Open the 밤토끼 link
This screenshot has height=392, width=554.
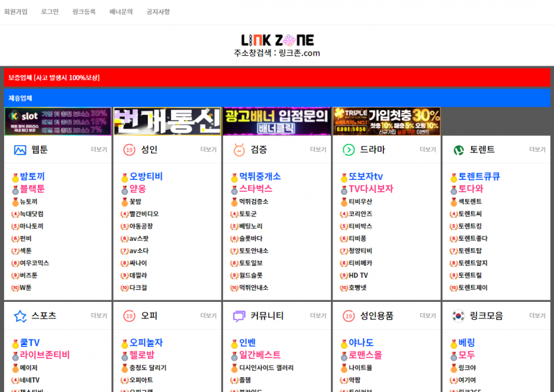click(32, 176)
